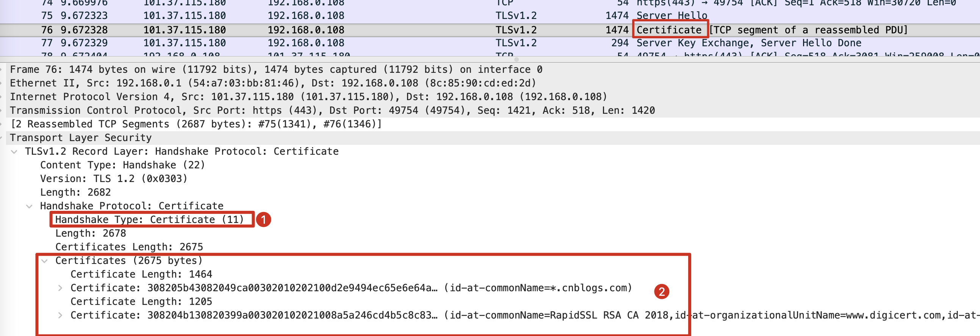Click destination 192.168.0.108 in packet 76
Viewport: 980px width, 336px height.
pyautogui.click(x=306, y=30)
